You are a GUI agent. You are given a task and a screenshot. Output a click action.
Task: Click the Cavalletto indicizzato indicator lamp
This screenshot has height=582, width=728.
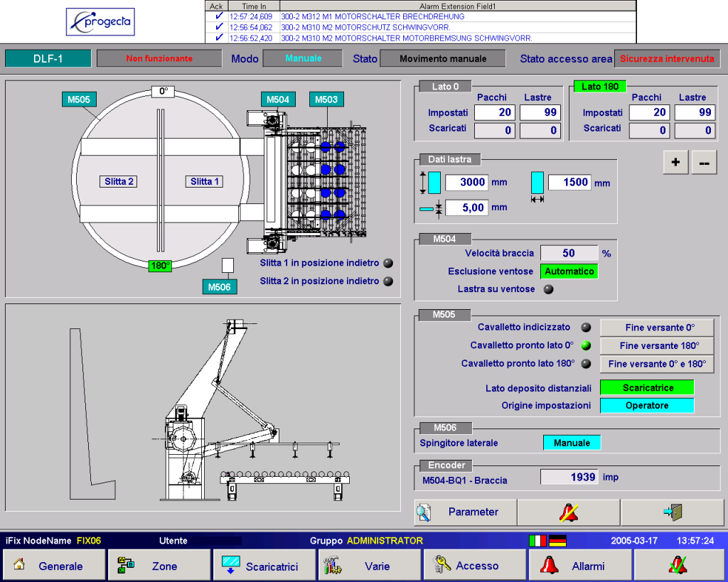587,327
